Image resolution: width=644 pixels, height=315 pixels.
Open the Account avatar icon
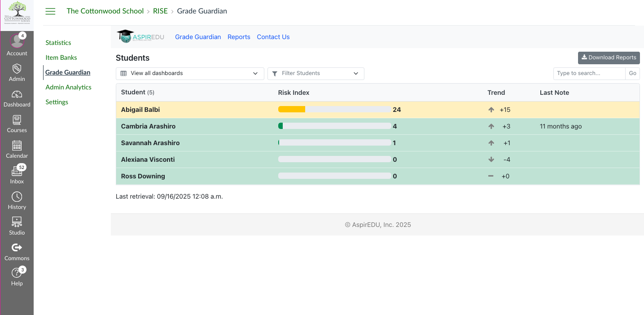(x=17, y=41)
